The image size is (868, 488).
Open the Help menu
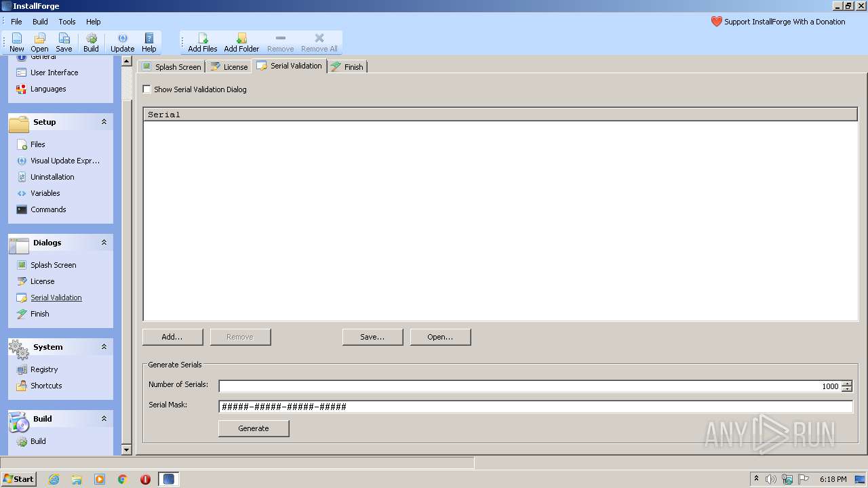pos(94,22)
